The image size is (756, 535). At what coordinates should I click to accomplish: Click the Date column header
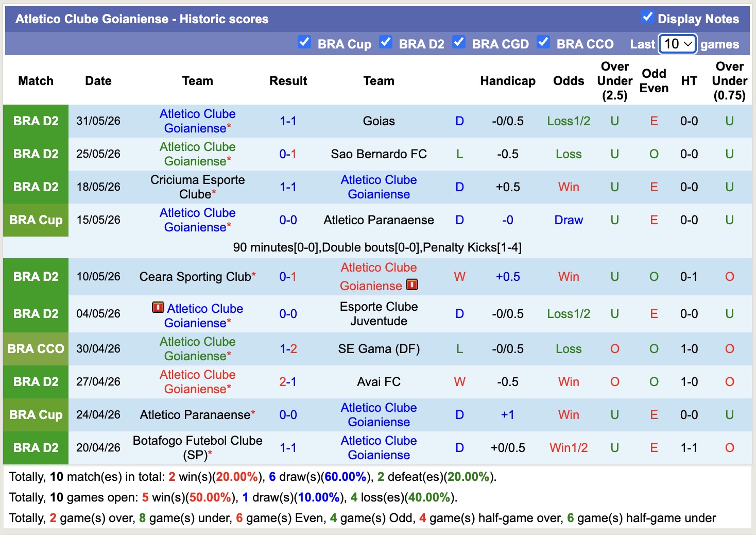98,81
